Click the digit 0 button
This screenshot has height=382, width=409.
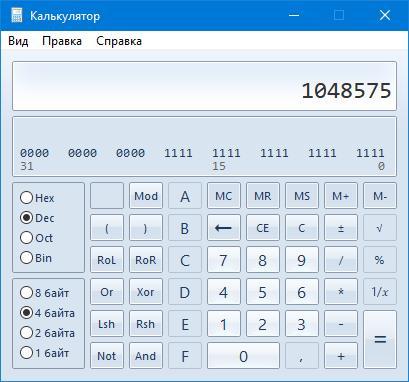pos(243,356)
